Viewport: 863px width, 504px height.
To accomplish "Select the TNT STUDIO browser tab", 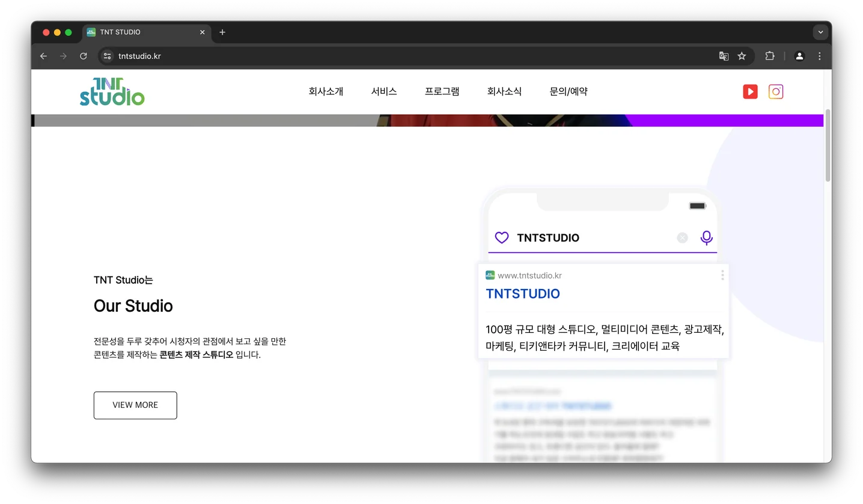I will pos(145,32).
